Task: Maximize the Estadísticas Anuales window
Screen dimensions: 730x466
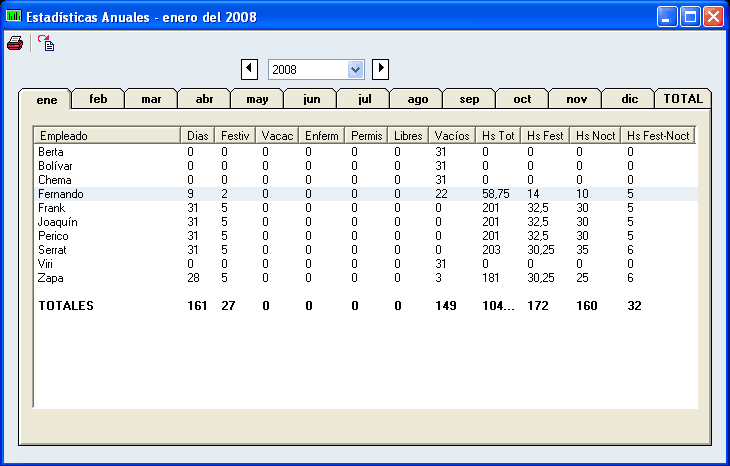Action: click(x=690, y=17)
